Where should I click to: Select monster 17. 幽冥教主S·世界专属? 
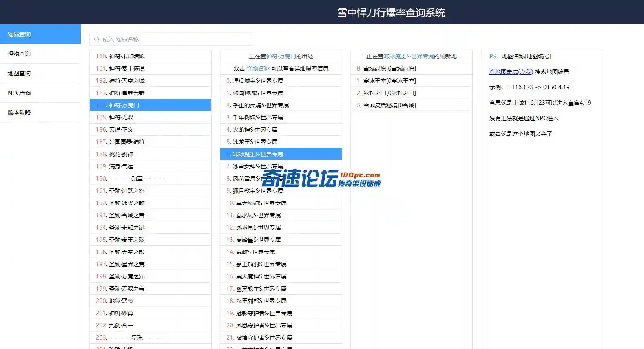click(x=281, y=289)
